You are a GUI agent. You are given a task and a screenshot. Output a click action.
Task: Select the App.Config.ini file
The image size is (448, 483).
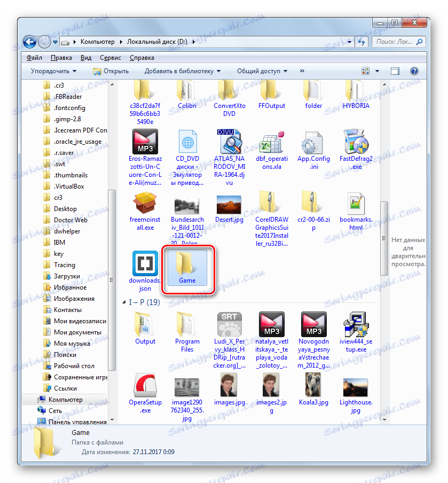pos(313,150)
